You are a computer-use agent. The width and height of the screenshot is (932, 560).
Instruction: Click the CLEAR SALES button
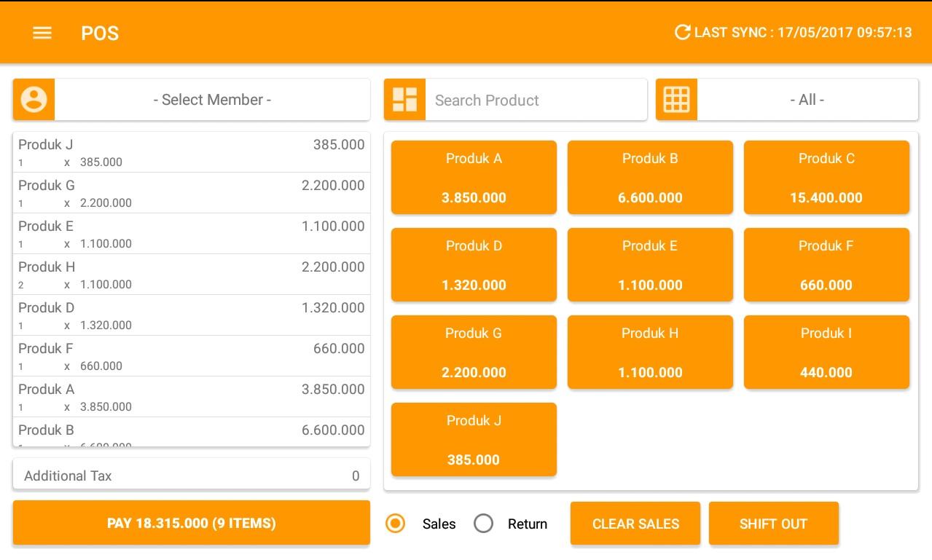tap(635, 524)
